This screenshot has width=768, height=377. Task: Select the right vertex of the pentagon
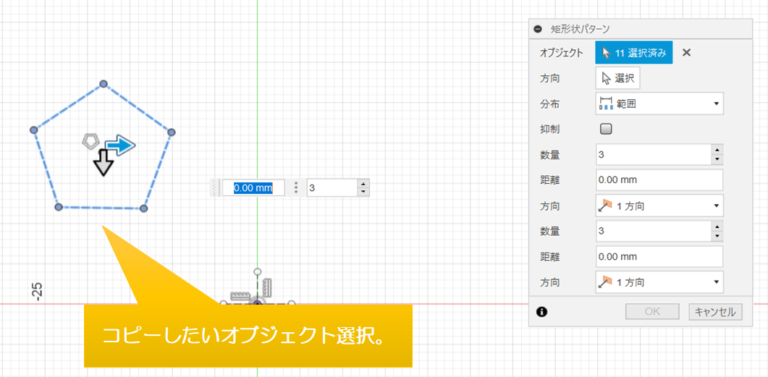pyautogui.click(x=171, y=132)
